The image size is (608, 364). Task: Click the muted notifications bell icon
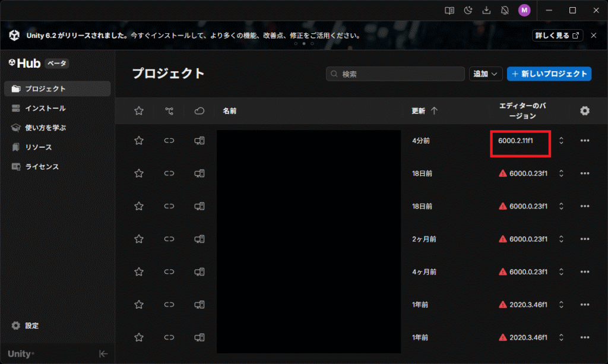pos(505,10)
